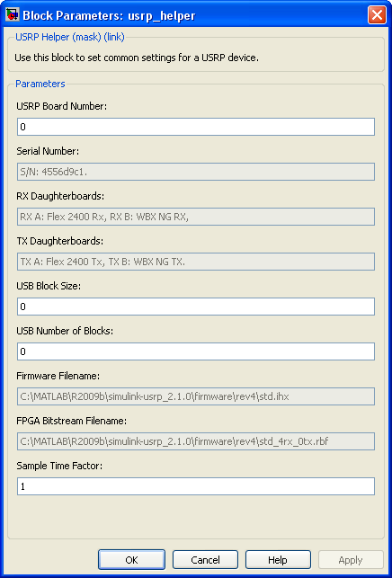The width and height of the screenshot is (392, 578).
Task: Click the TX Daughterboards info field
Action: coord(196,262)
